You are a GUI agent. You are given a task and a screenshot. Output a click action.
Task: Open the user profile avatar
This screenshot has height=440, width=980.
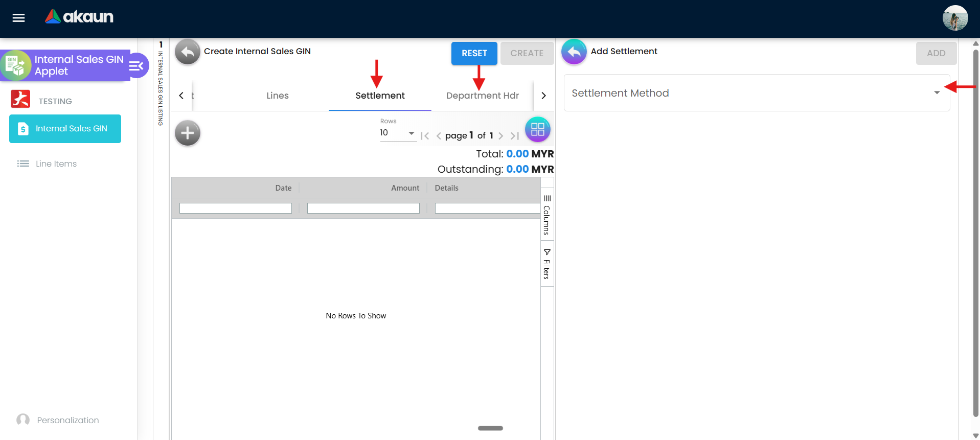coord(954,18)
